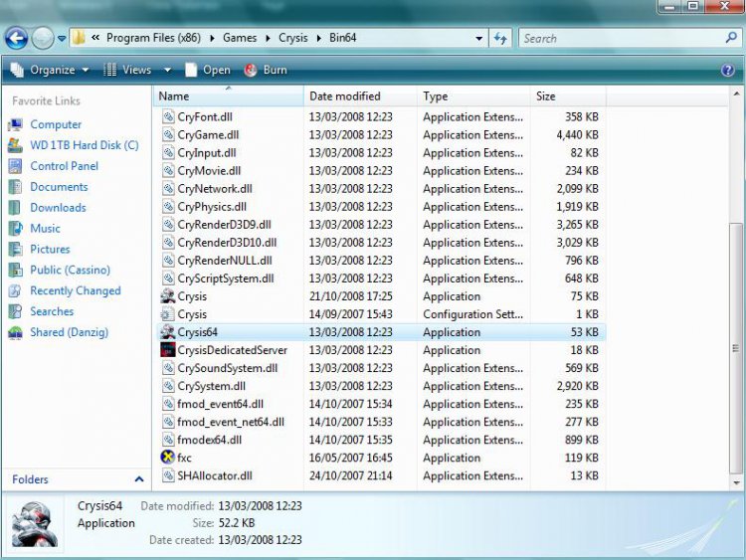
Task: Select CrySystem.dll file icon
Action: click(168, 386)
